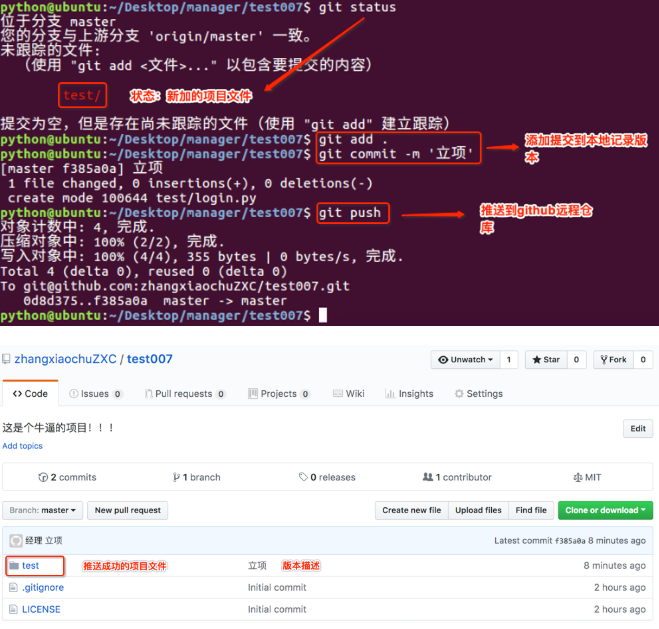View the 1 contributor page
Screen dimensions: 659x629
(x=457, y=477)
